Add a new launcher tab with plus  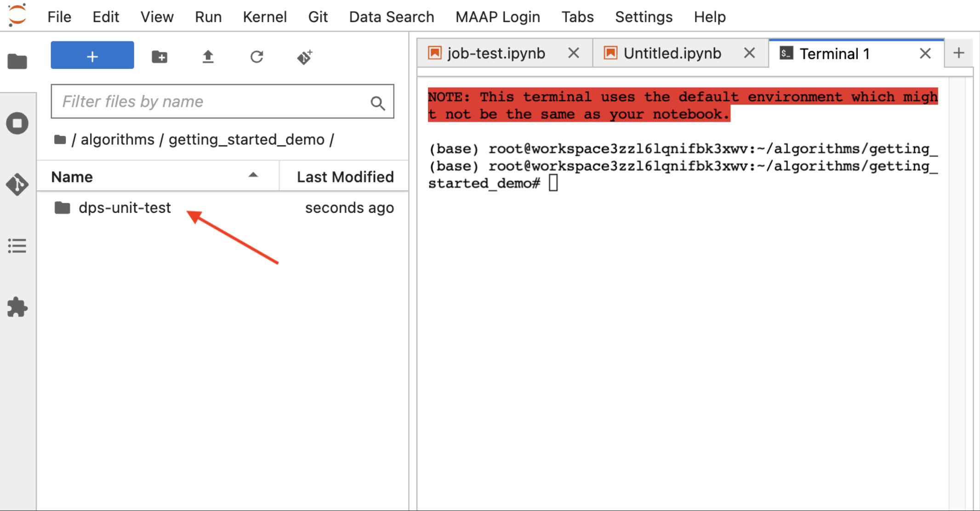click(958, 53)
